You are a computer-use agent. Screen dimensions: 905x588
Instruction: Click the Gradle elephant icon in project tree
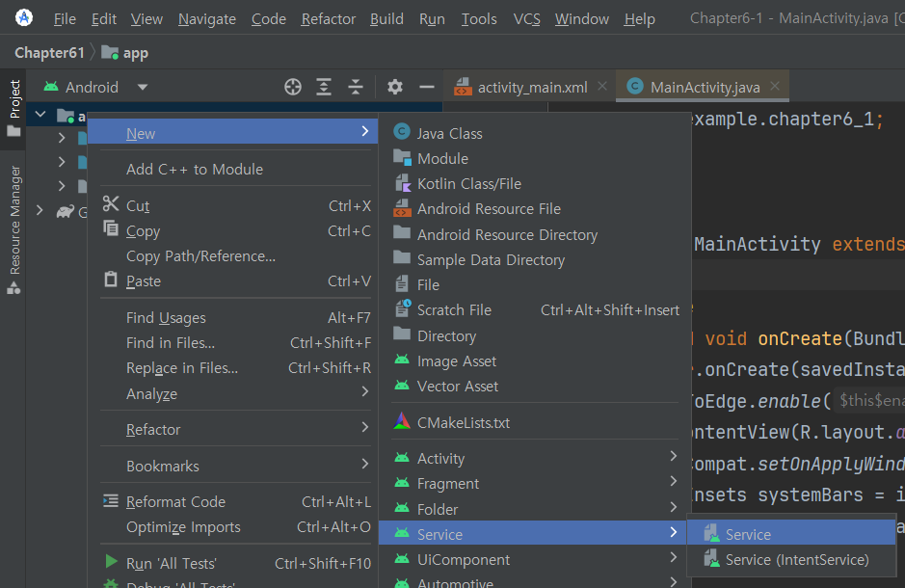[66, 211]
